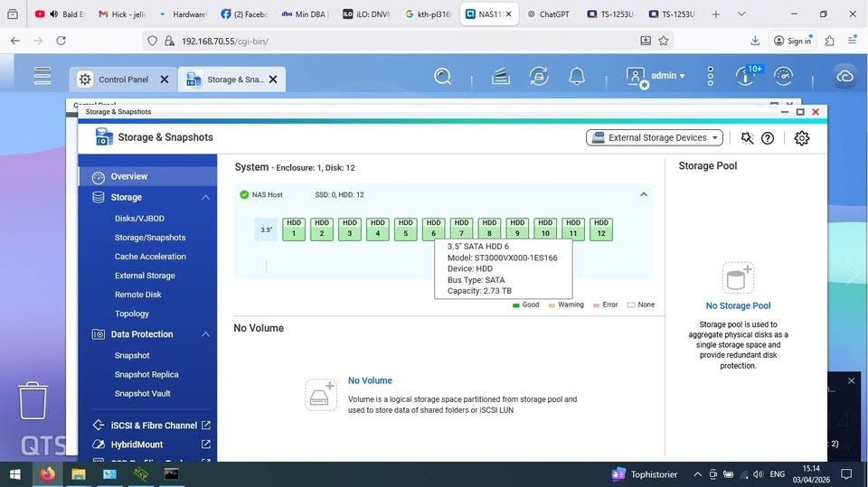Open the Windows Start menu
This screenshot has height=487, width=868.
coord(15,474)
